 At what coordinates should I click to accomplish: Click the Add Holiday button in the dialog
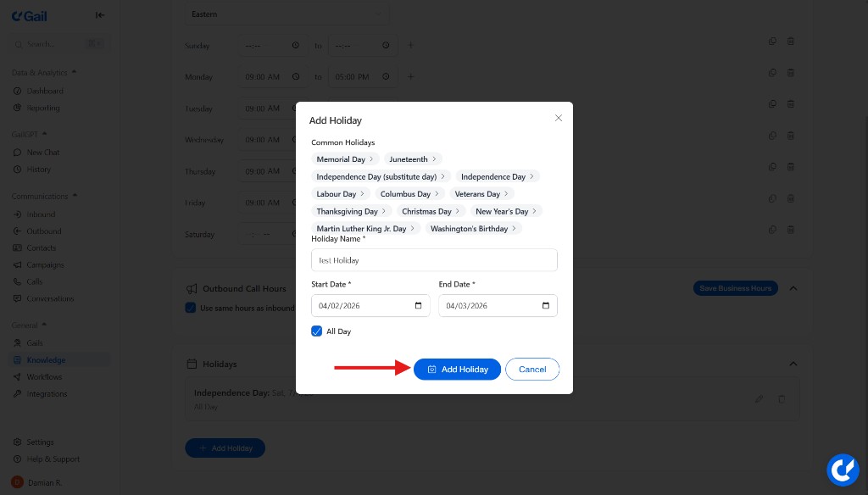tap(457, 369)
